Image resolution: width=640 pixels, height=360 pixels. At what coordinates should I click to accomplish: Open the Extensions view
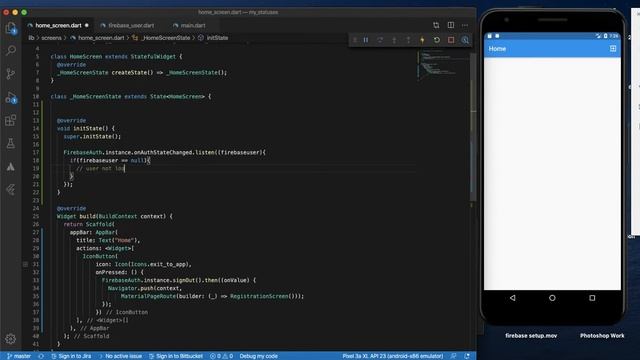pyautogui.click(x=11, y=120)
